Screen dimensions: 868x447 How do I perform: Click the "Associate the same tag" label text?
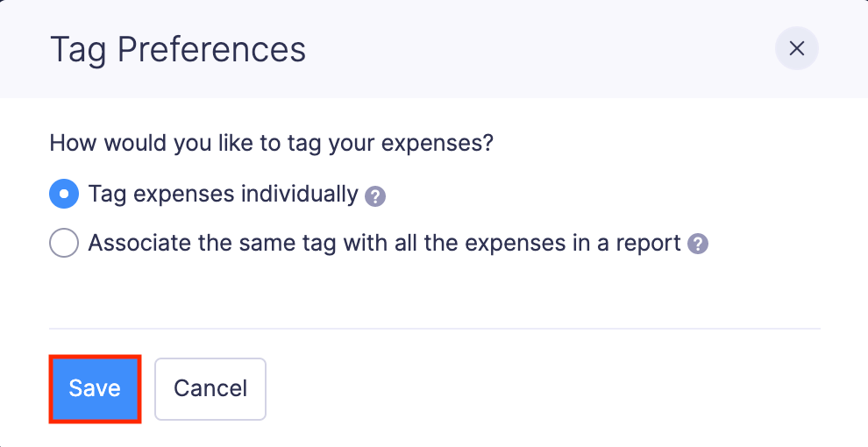[384, 243]
